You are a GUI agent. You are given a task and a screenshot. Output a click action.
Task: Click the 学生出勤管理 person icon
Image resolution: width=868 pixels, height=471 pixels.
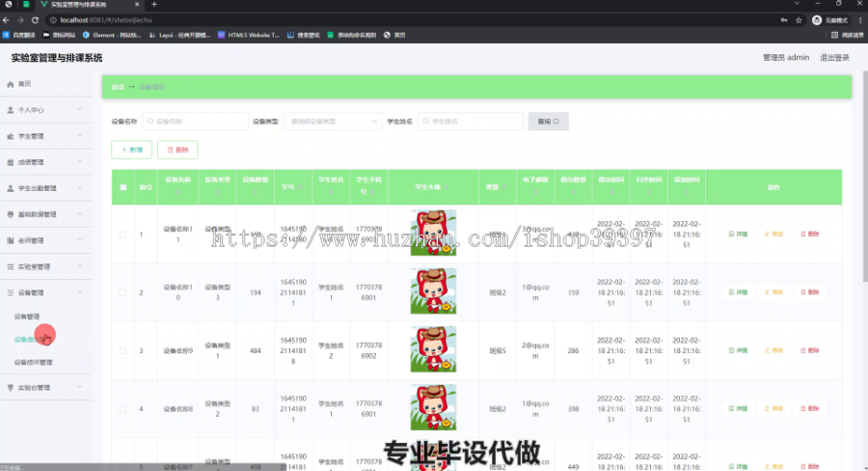(x=10, y=188)
